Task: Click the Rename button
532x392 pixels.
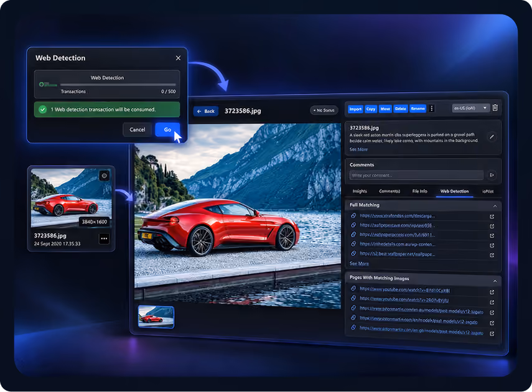Action: pos(418,109)
